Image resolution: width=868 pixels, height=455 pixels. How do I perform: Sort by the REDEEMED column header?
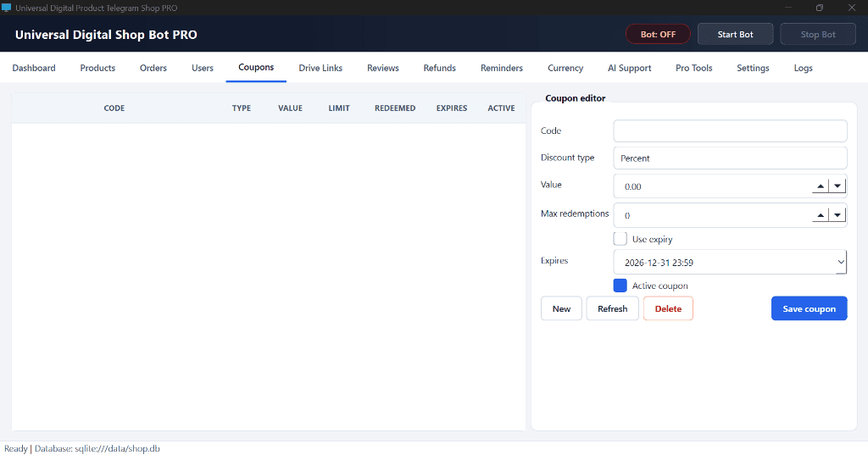395,108
